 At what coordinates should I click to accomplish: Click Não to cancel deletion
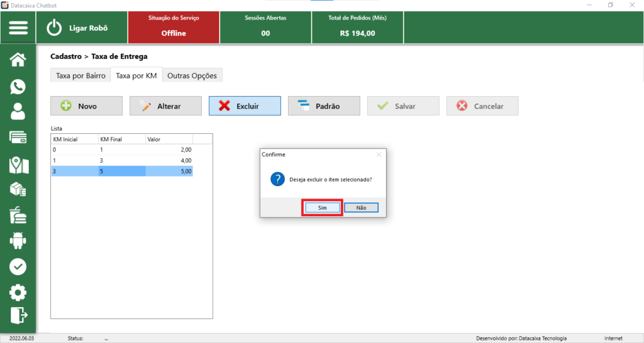coord(361,207)
